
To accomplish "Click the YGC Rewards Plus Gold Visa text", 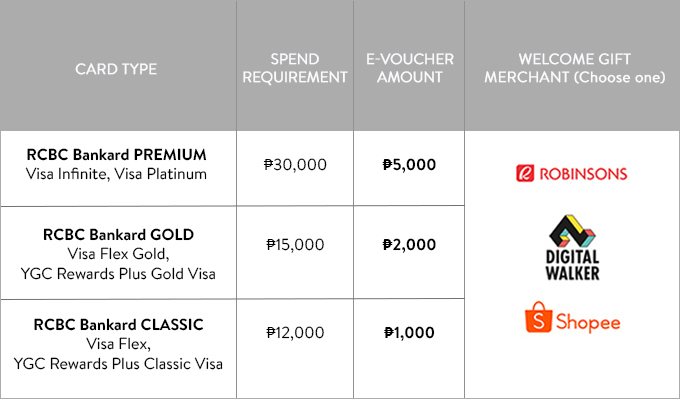I will [118, 274].
